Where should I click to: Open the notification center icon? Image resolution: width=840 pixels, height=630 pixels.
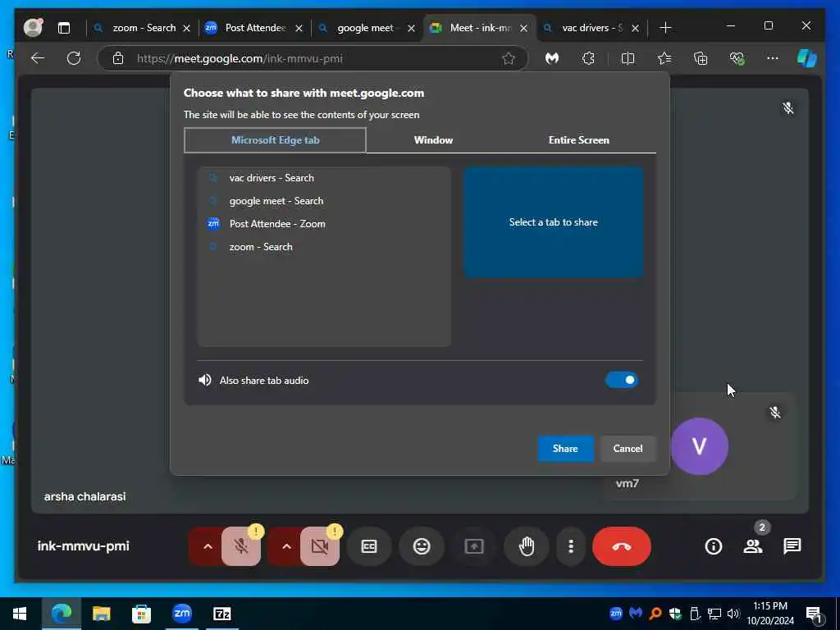pos(814,614)
